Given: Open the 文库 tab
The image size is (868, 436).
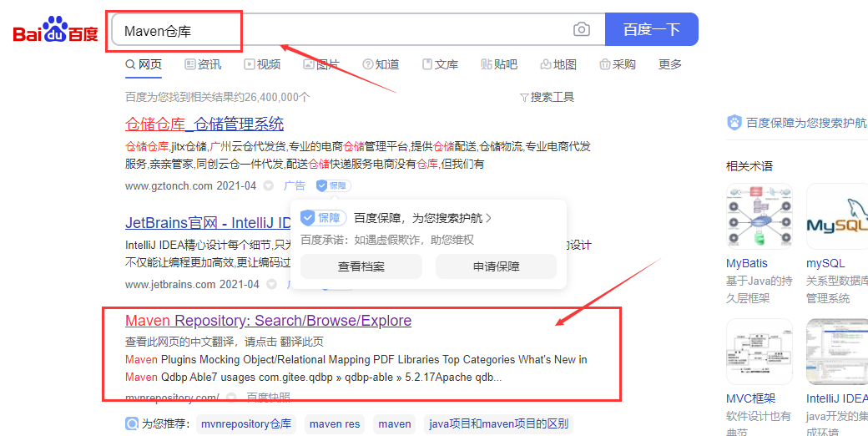Looking at the screenshot, I should 440,65.
